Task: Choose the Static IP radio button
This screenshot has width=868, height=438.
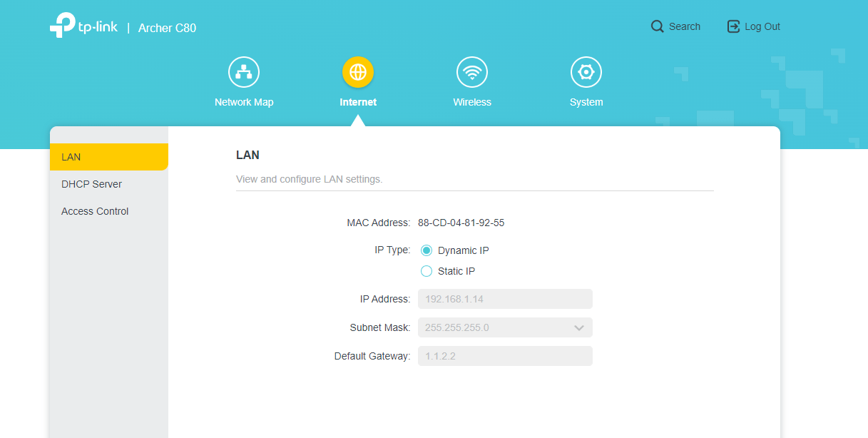Action: tap(427, 271)
